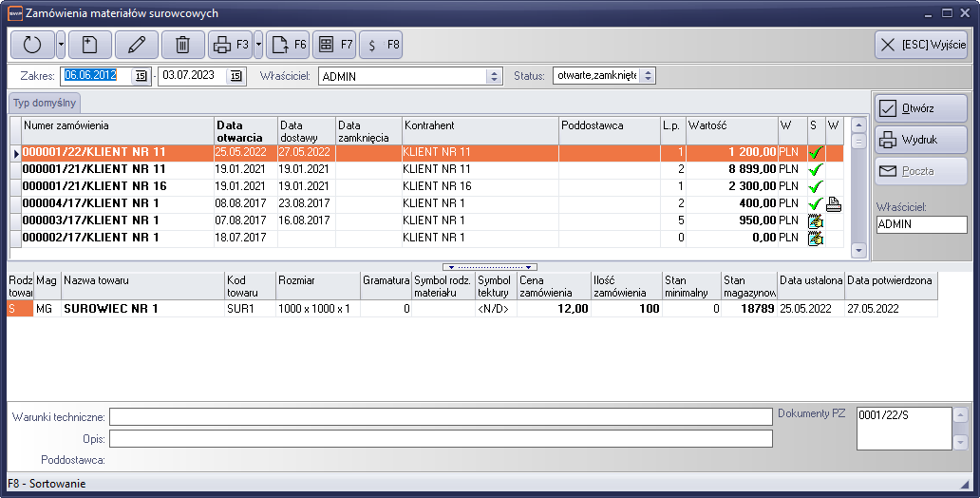Click the refresh circular arrow toolbar button
The width and height of the screenshot is (980, 498).
pos(32,45)
